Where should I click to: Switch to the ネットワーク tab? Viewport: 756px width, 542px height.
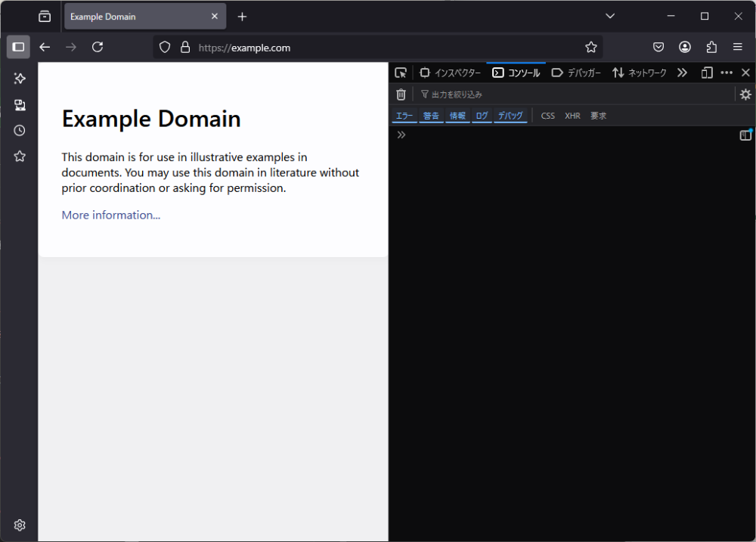coord(640,73)
